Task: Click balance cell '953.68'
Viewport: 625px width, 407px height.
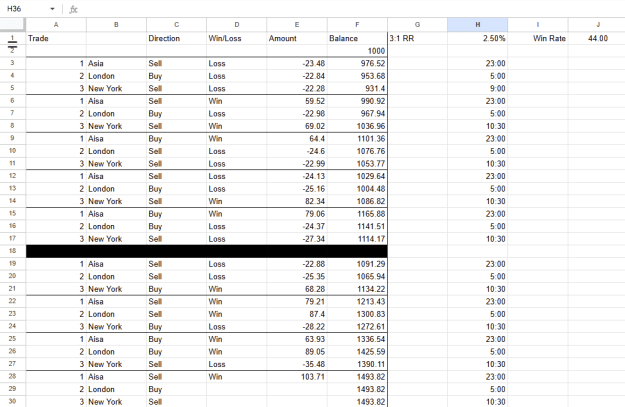Action: pyautogui.click(x=357, y=76)
